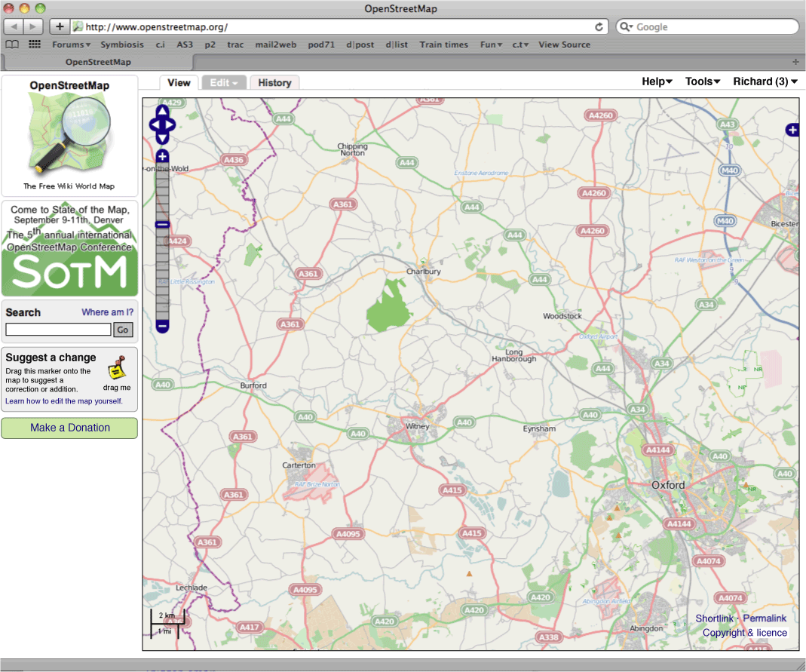Screen dimensions: 806x672
Task: Switch to the View tab
Action: [179, 83]
